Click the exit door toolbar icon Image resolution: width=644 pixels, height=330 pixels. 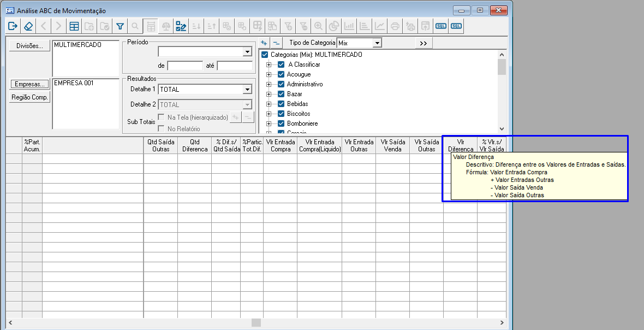[x=13, y=26]
